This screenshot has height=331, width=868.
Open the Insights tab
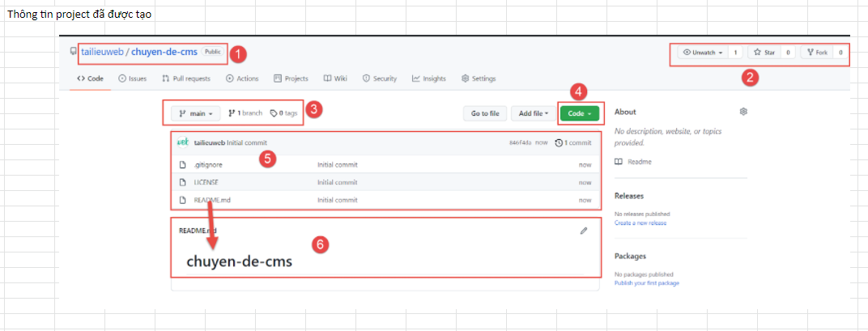(429, 79)
